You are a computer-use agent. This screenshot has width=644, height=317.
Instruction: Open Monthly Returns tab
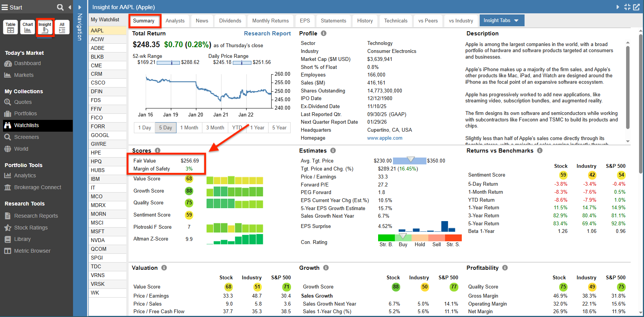(x=270, y=21)
